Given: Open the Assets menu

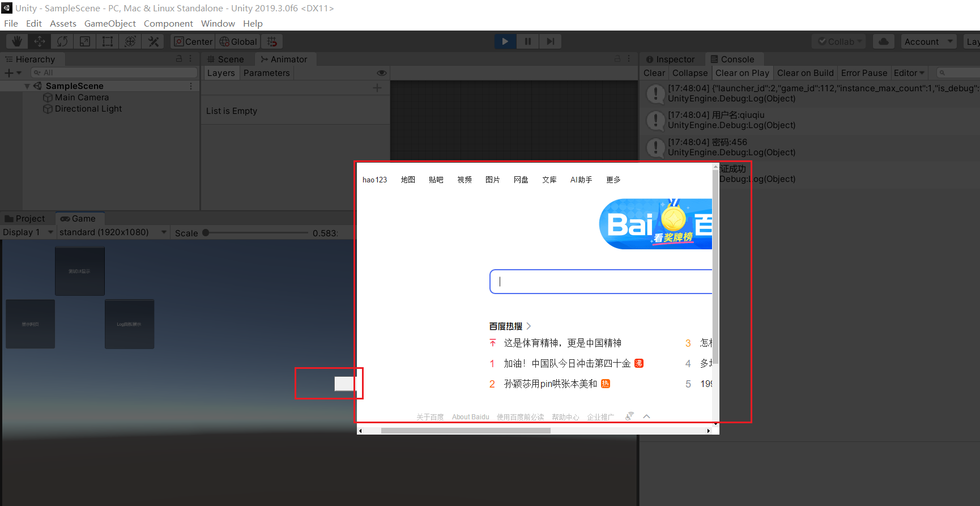Looking at the screenshot, I should [63, 23].
